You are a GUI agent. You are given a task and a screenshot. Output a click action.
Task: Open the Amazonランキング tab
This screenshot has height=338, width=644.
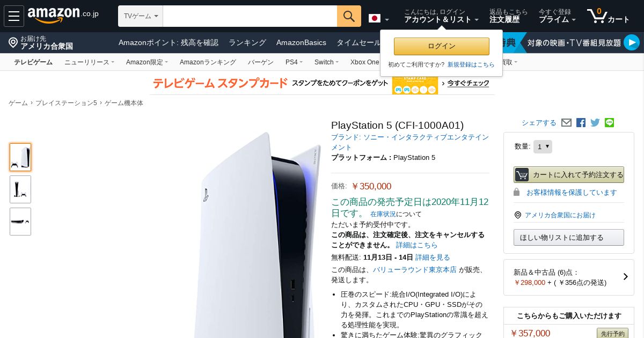(x=208, y=62)
